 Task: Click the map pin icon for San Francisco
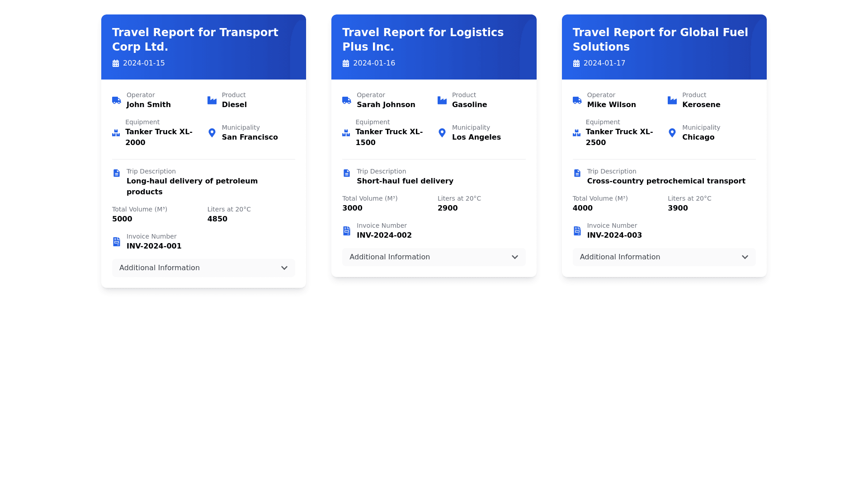(212, 133)
